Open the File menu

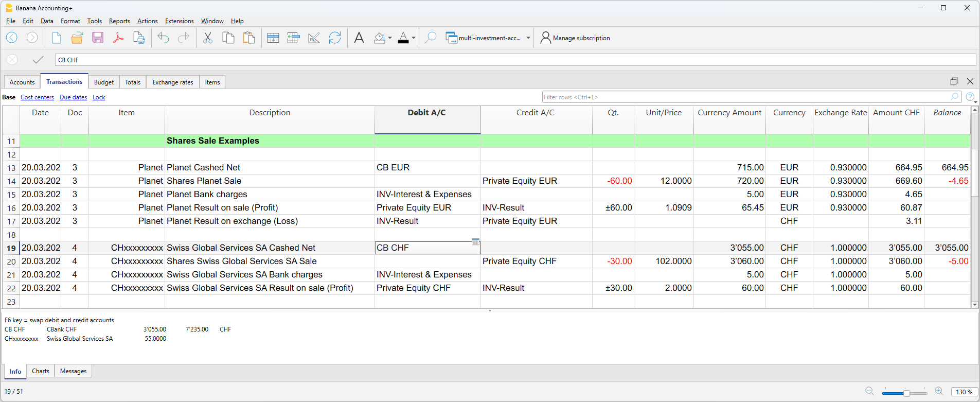(x=11, y=21)
